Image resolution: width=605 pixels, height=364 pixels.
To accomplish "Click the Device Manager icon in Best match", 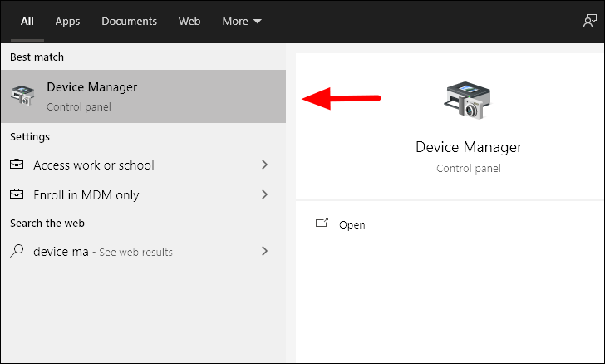I will coord(22,96).
